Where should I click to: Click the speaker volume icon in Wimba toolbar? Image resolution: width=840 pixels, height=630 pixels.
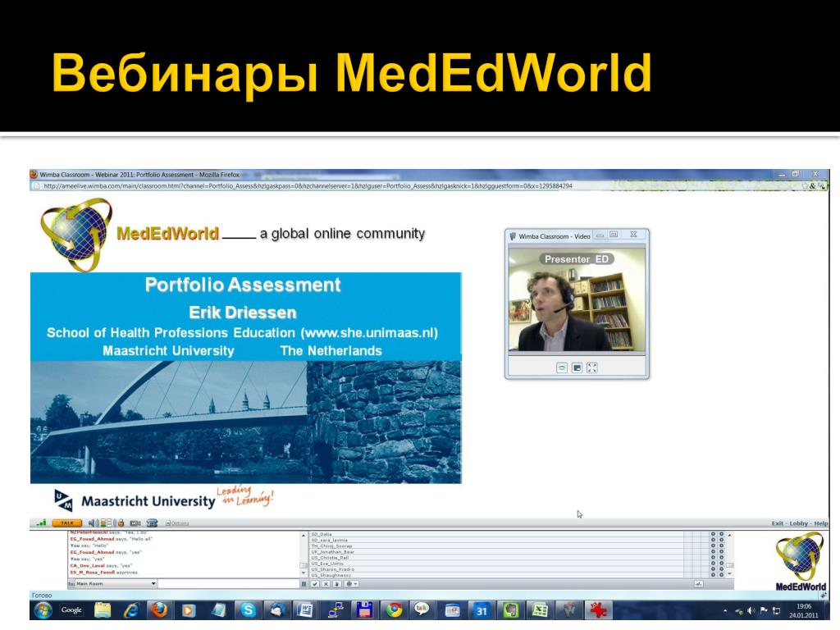92,523
